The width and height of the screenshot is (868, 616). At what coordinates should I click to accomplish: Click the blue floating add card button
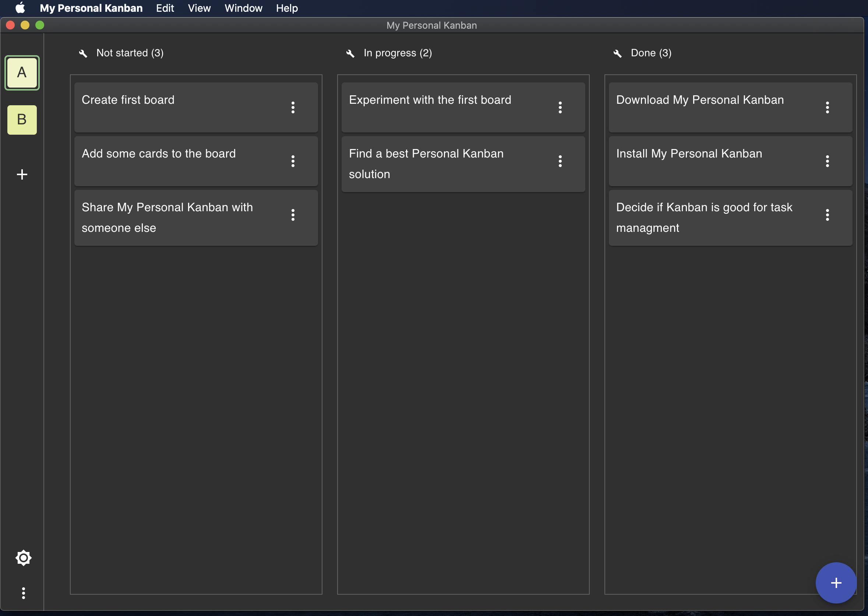[x=836, y=583]
